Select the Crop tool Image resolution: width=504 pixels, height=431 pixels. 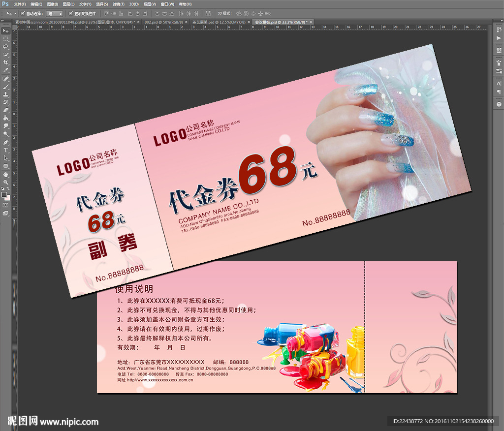coord(6,62)
